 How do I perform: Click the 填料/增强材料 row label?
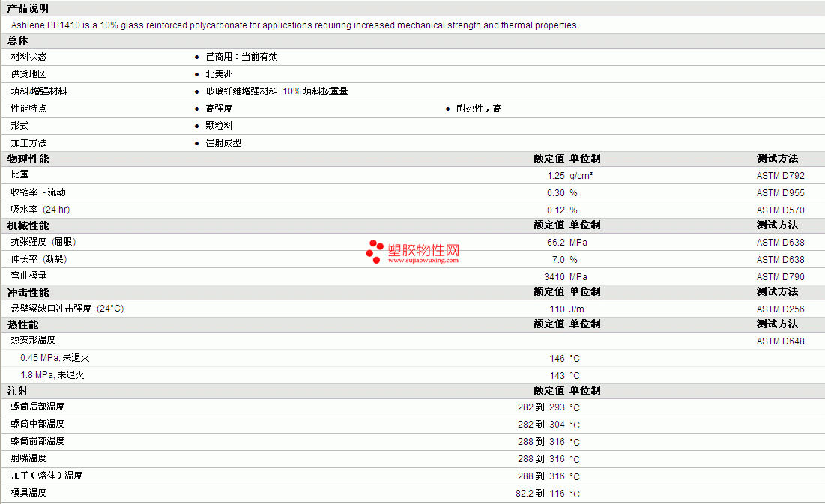tap(39, 91)
